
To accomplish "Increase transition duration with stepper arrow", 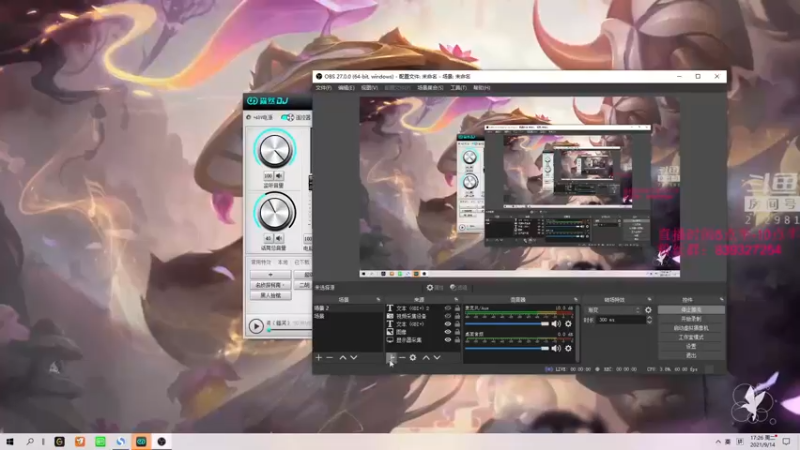I will [x=649, y=318].
